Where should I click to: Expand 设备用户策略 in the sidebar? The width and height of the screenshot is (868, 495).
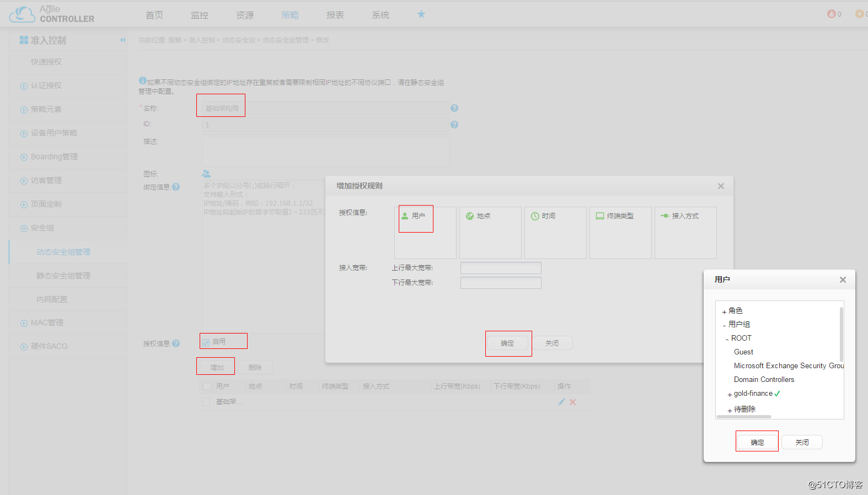coord(24,133)
